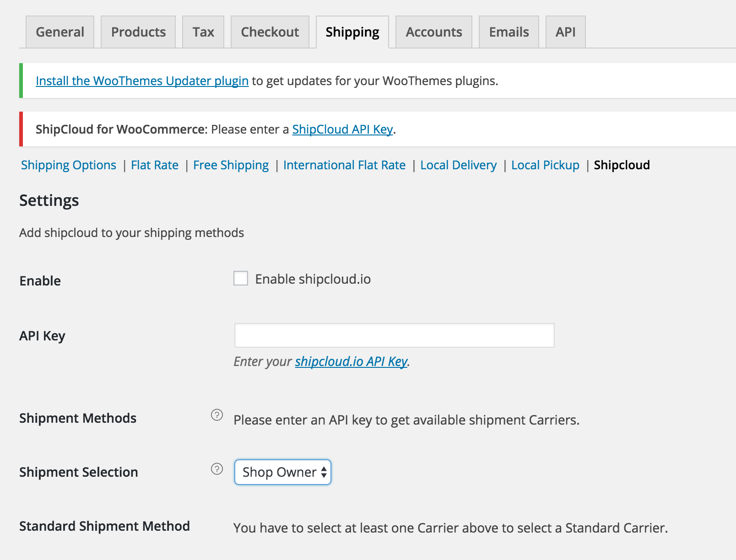Open Local Pickup settings

[546, 165]
